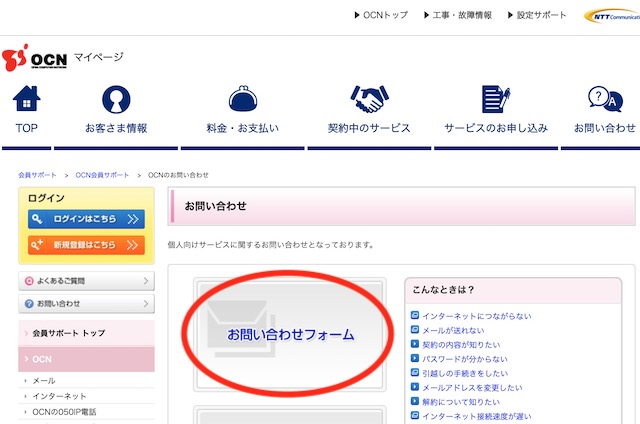Expand よくあるご質問 chevron arrow
Image resolution: width=640 pixels, height=424 pixels.
[x=146, y=281]
